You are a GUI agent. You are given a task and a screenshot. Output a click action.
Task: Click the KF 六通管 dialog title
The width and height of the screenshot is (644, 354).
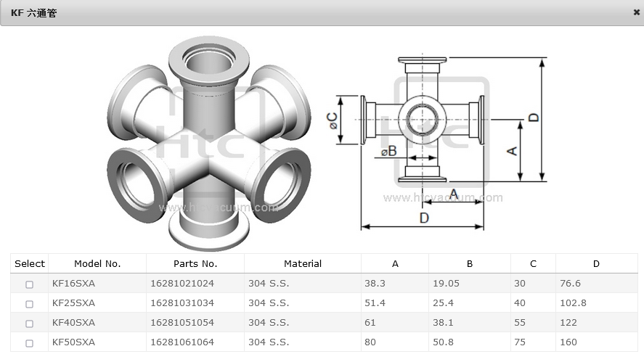[x=33, y=13]
